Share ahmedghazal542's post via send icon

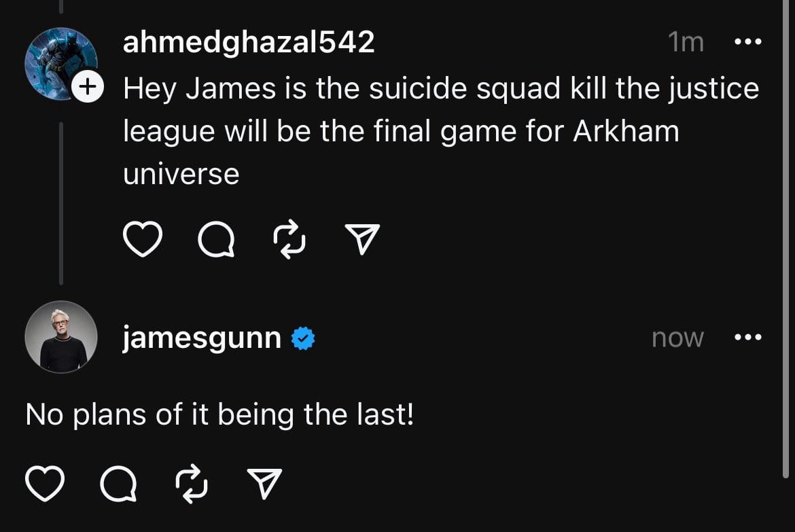click(362, 240)
